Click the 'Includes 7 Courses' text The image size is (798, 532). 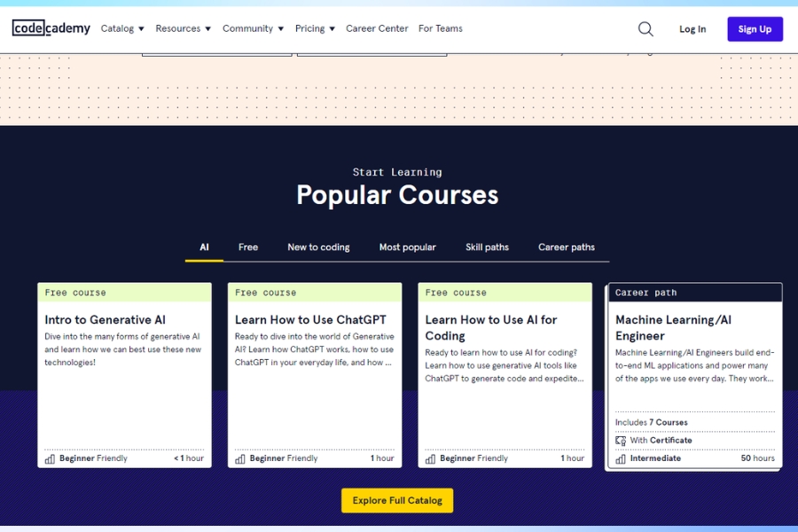click(x=651, y=423)
